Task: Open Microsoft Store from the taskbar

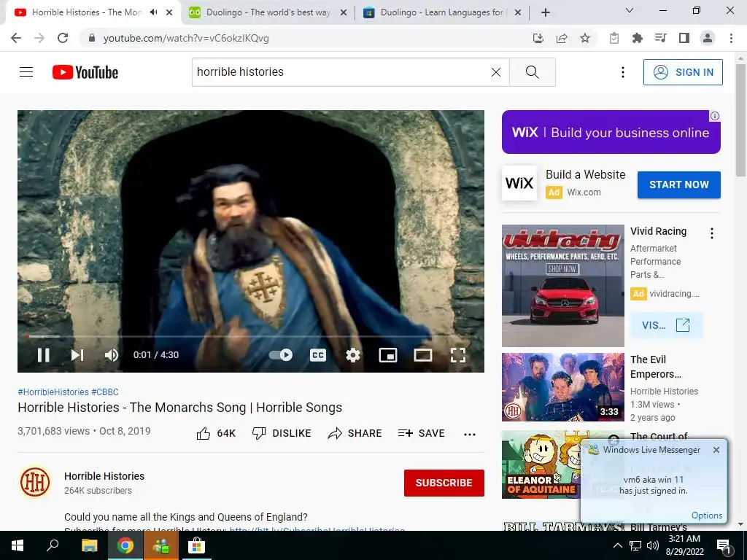Action: [196, 545]
